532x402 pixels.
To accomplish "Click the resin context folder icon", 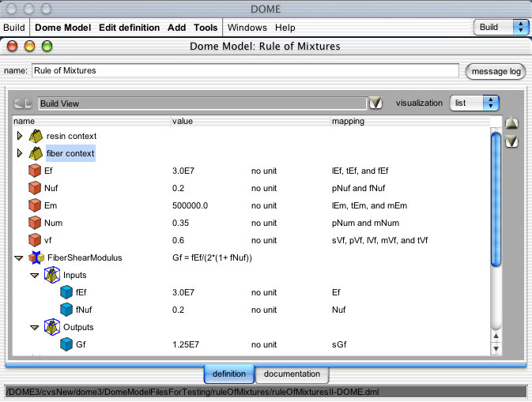I will click(36, 136).
